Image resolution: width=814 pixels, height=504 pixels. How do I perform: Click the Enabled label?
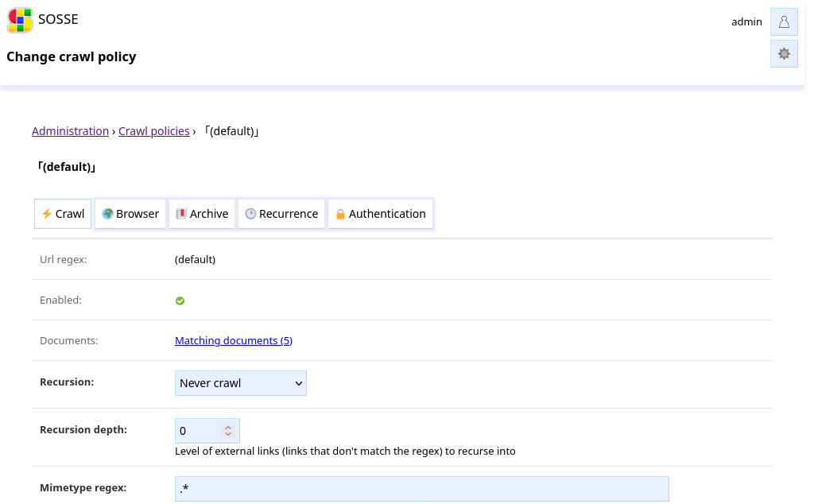[60, 300]
